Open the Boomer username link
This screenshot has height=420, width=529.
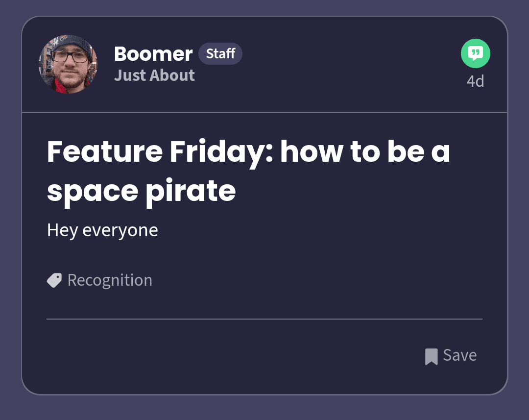click(153, 54)
